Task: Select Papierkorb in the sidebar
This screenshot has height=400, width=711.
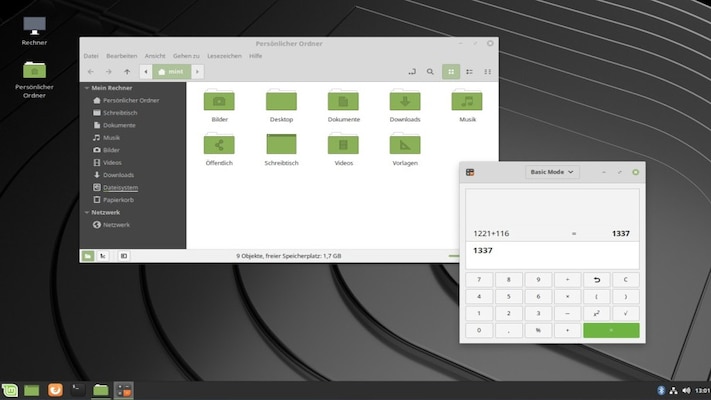Action: pyautogui.click(x=118, y=200)
